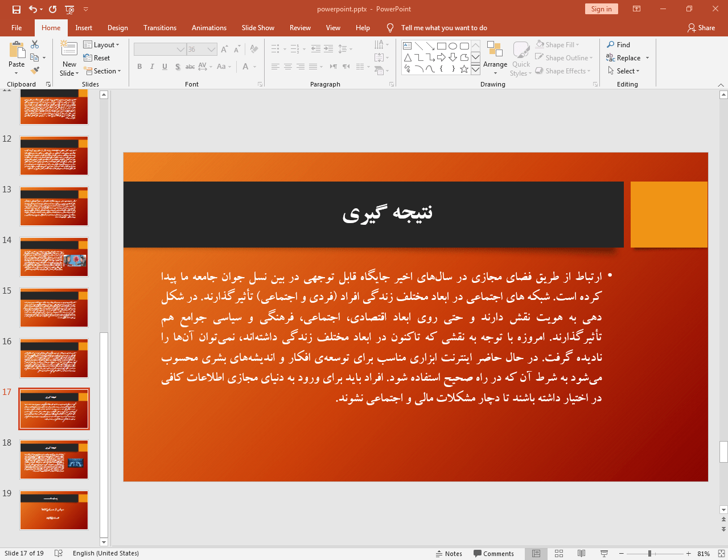The image size is (728, 560).
Task: Select the Replace tool in Editing group
Action: (x=627, y=57)
